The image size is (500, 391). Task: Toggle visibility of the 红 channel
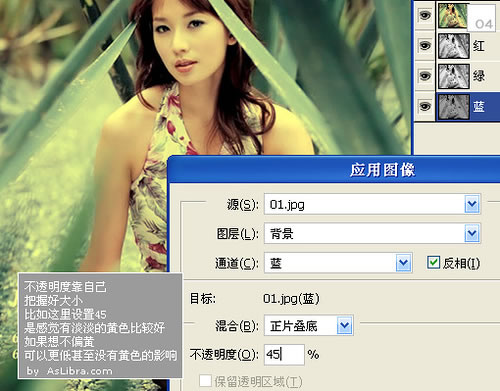tap(425, 45)
